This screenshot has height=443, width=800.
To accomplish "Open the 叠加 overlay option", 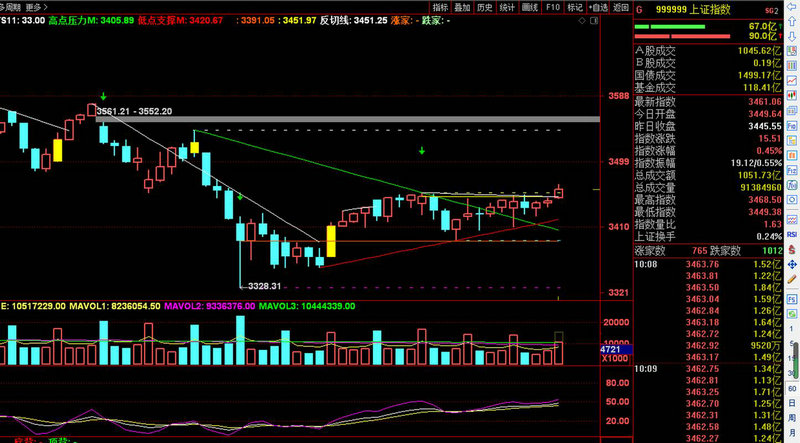I will point(462,7).
